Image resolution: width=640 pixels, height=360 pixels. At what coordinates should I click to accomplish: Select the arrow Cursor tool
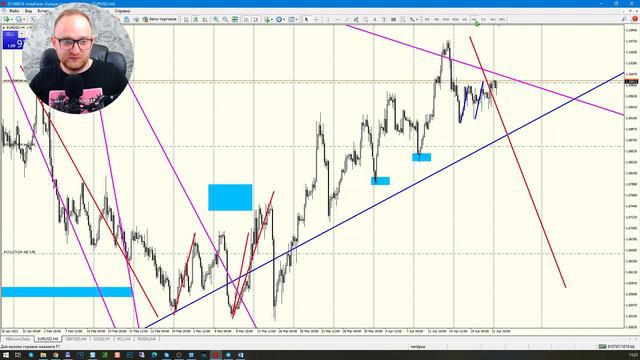(306, 19)
